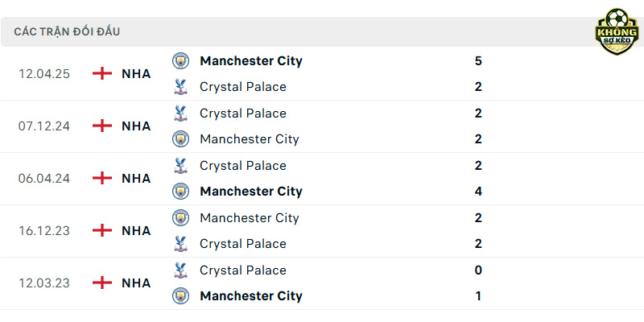Viewport: 644px width, 322px height.
Task: Click the score 5 for Manchester City
Action: [x=478, y=61]
